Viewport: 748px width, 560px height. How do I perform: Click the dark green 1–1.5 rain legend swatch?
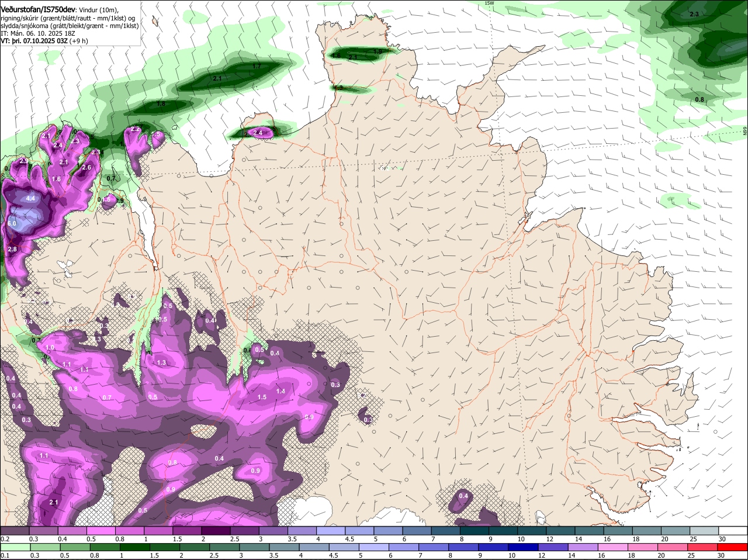click(x=135, y=547)
